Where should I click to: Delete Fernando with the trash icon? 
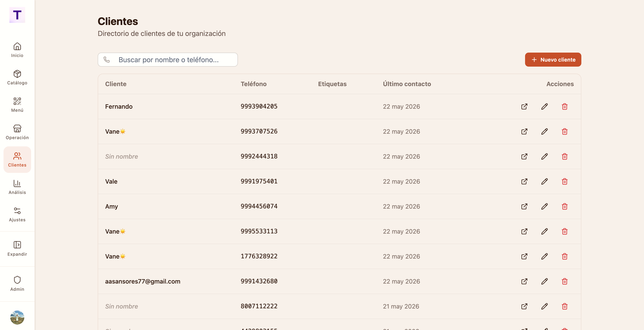click(564, 106)
